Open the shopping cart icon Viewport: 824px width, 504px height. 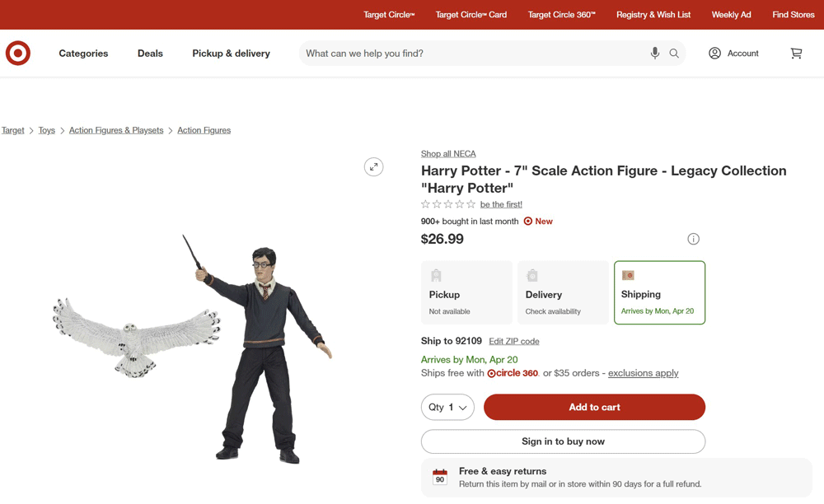[796, 54]
